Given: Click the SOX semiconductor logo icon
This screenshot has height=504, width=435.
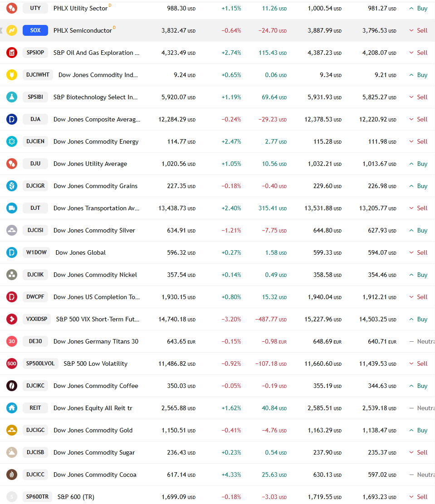Looking at the screenshot, I should pos(12,30).
